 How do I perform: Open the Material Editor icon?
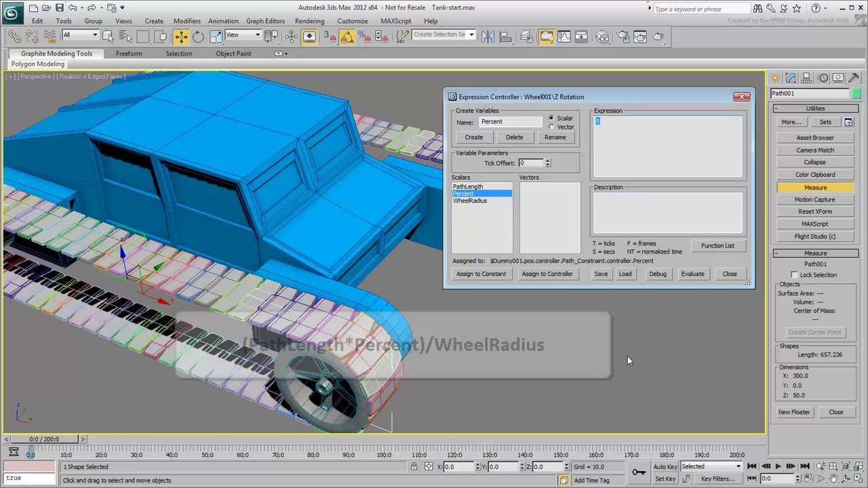602,36
